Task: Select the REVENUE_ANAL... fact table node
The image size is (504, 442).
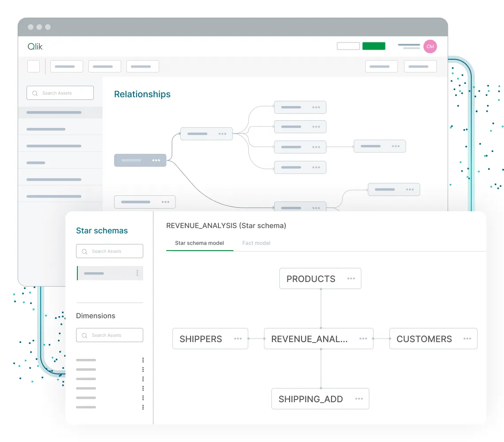Action: (318, 339)
